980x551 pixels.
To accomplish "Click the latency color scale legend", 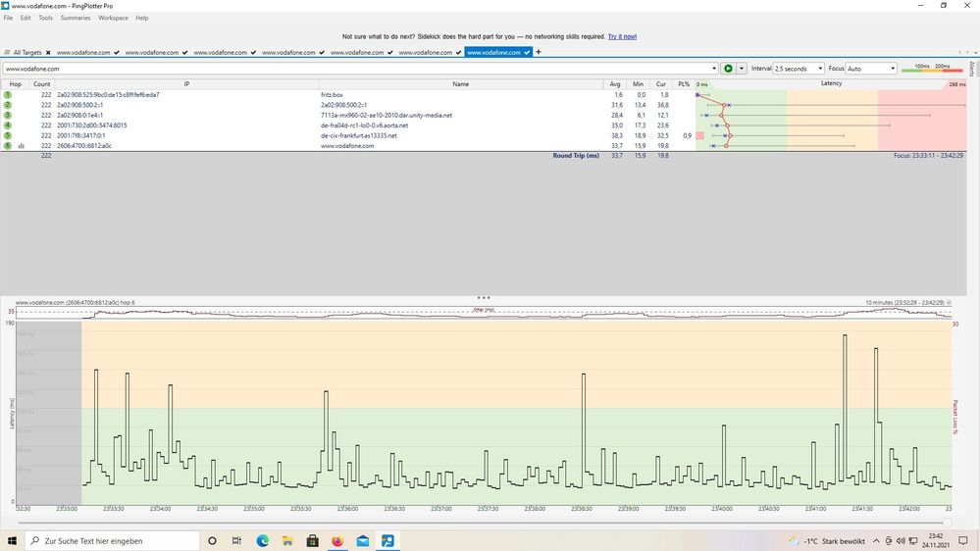I will click(x=932, y=69).
